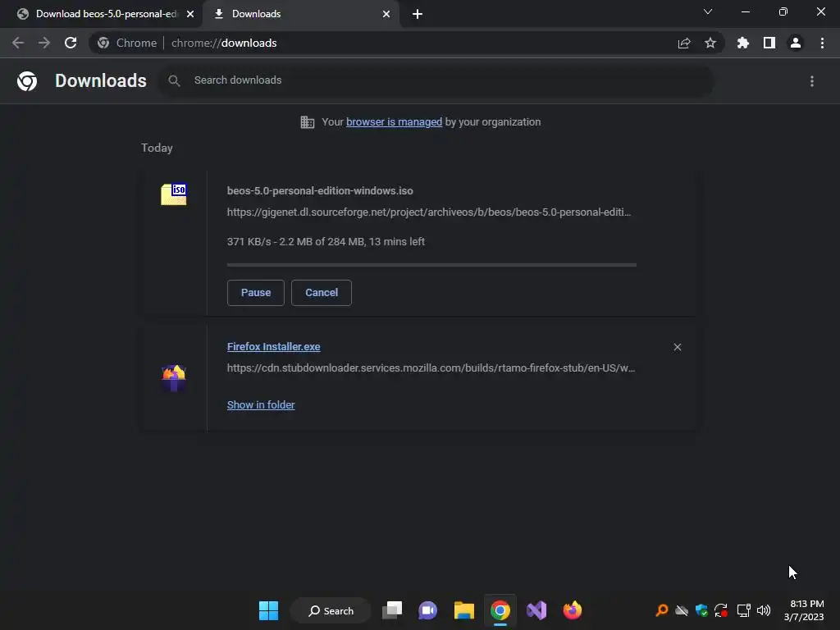Open the Windows Start menu
840x630 pixels.
268,610
